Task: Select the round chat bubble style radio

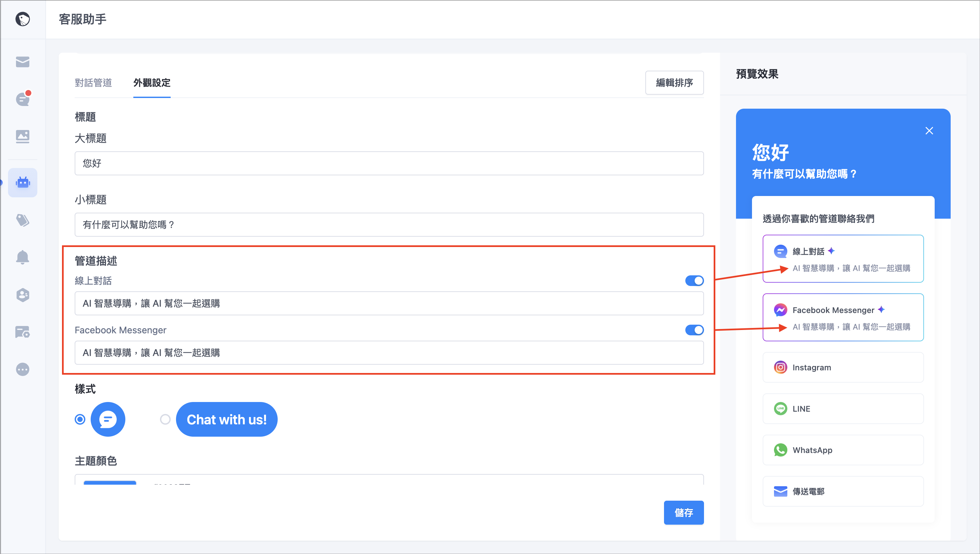Action: [x=80, y=419]
